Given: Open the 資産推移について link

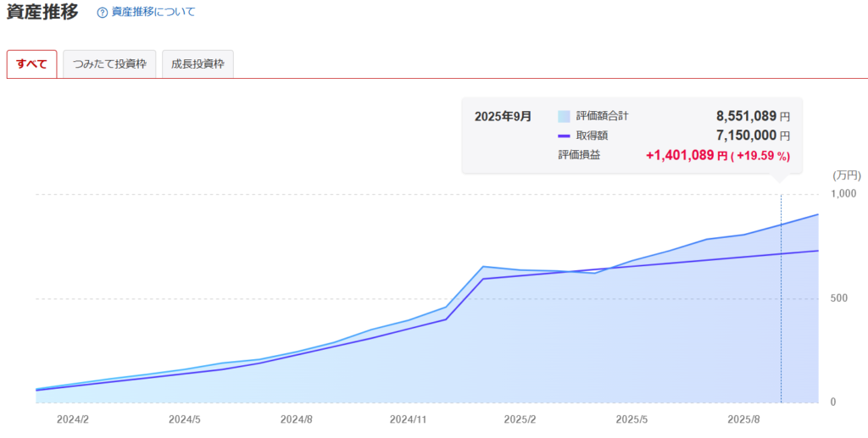Looking at the screenshot, I should tap(153, 13).
